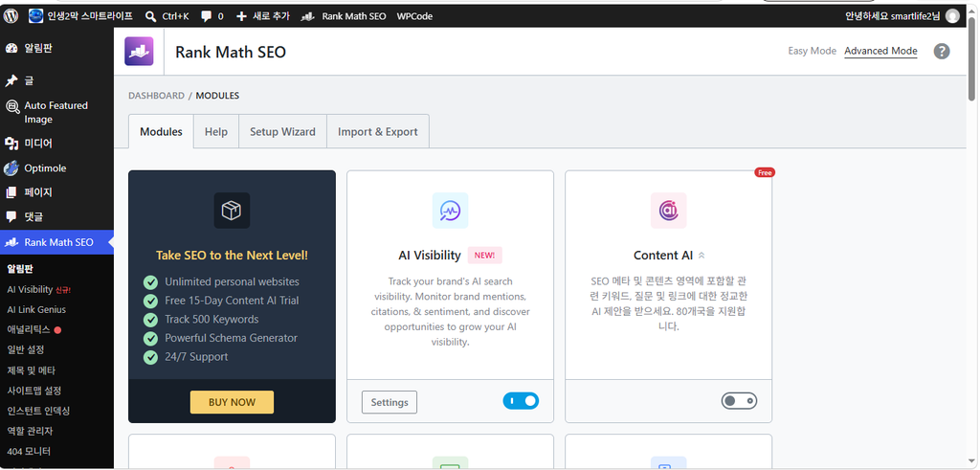This screenshot has width=980, height=470.
Task: Open the AI Link Genius submenu item
Action: (x=36, y=309)
